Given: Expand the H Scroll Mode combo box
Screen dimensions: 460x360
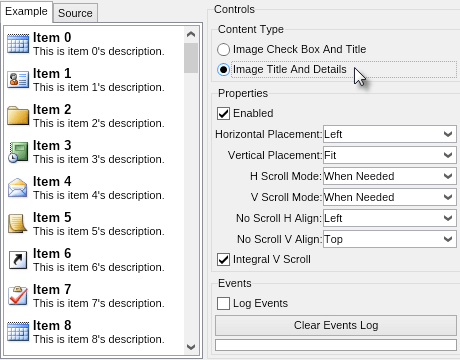Looking at the screenshot, I should (390, 176).
